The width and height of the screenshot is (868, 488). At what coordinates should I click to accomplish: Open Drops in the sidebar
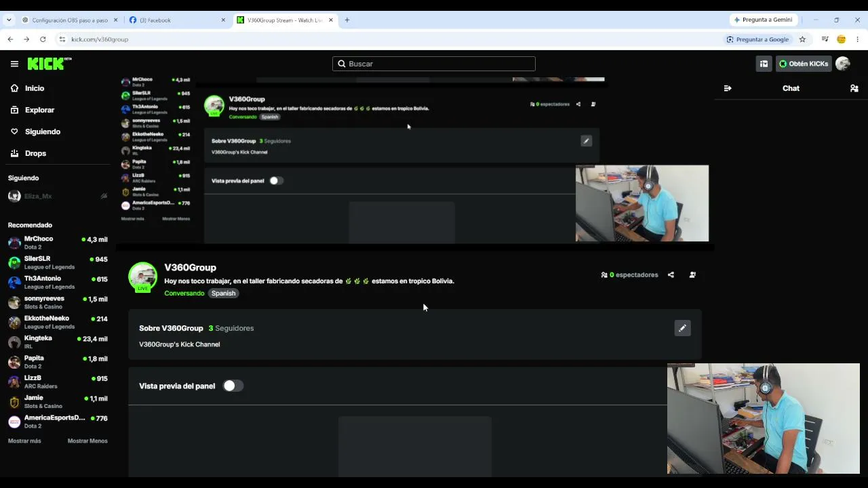click(x=35, y=153)
